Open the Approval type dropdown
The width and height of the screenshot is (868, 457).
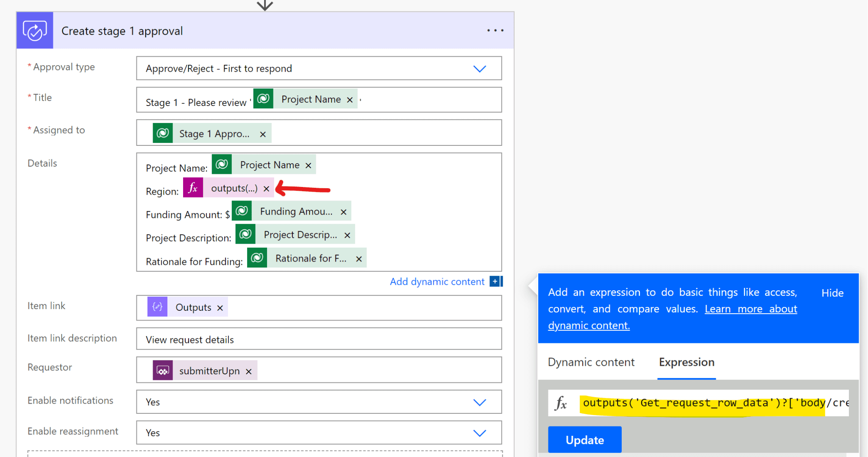(x=479, y=68)
